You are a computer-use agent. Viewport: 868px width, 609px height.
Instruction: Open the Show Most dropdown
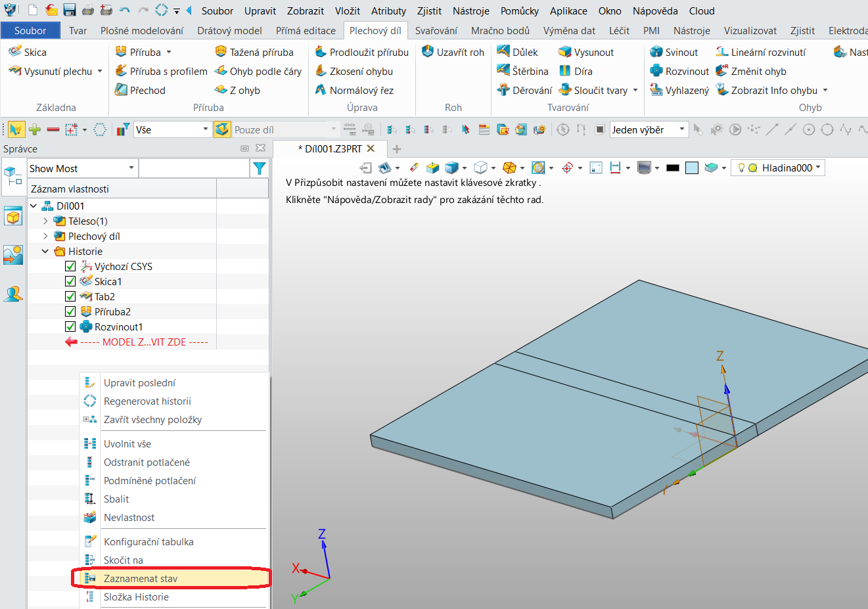(82, 168)
